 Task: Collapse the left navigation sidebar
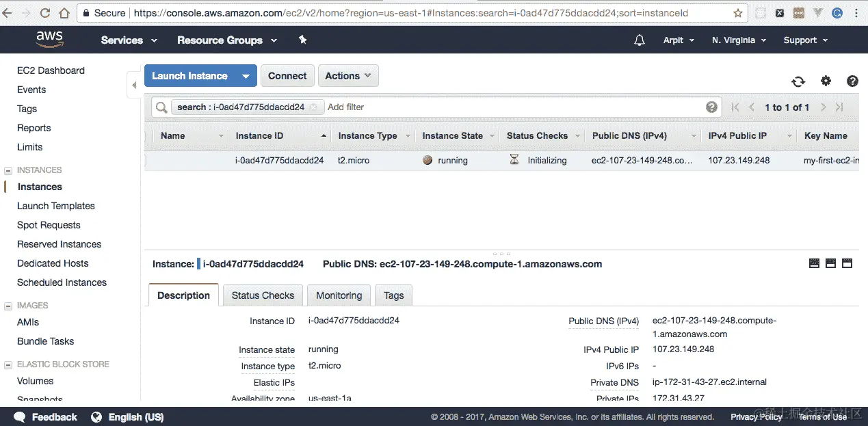pos(134,85)
